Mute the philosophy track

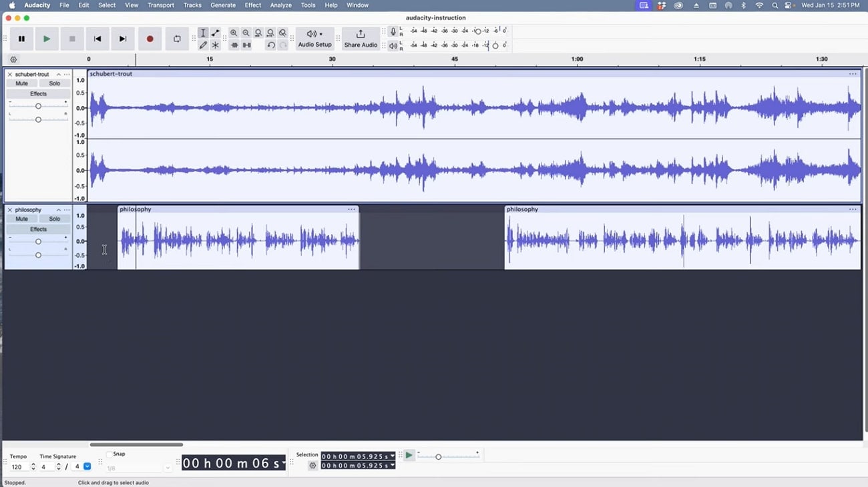[x=22, y=219]
